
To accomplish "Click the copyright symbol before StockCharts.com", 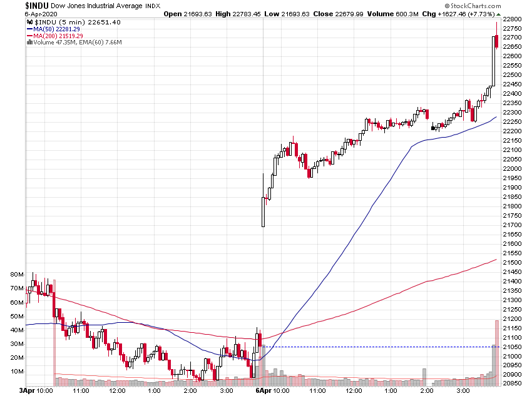I will (447, 6).
